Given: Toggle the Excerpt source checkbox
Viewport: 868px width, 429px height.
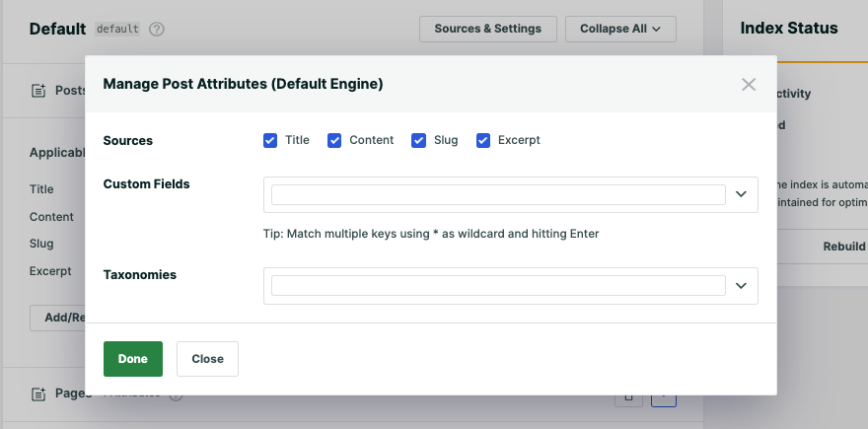Looking at the screenshot, I should [483, 141].
